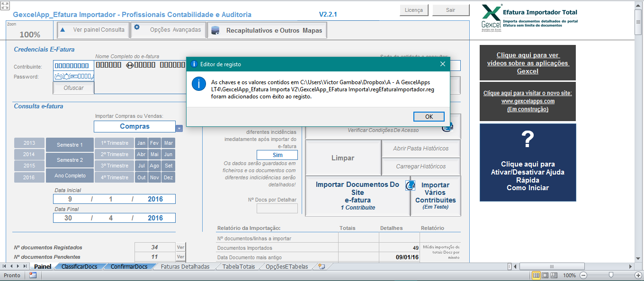Click the gear icon on Opções Avançadas
The height and width of the screenshot is (281, 644).
[x=137, y=27]
